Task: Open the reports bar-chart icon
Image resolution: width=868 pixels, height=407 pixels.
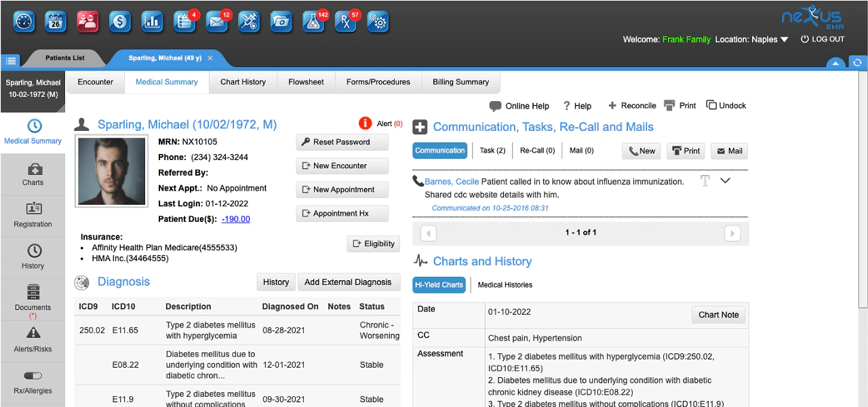Action: 152,21
